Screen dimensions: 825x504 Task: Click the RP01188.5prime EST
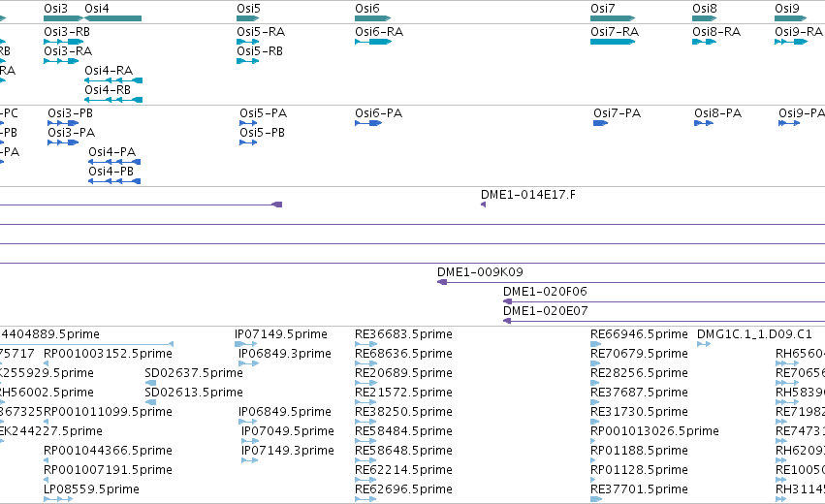593,460
